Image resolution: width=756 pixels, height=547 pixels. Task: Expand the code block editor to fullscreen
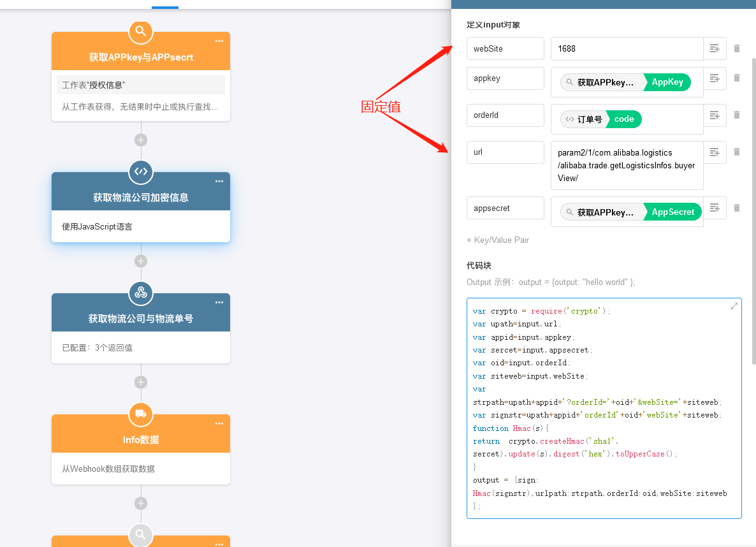(734, 306)
